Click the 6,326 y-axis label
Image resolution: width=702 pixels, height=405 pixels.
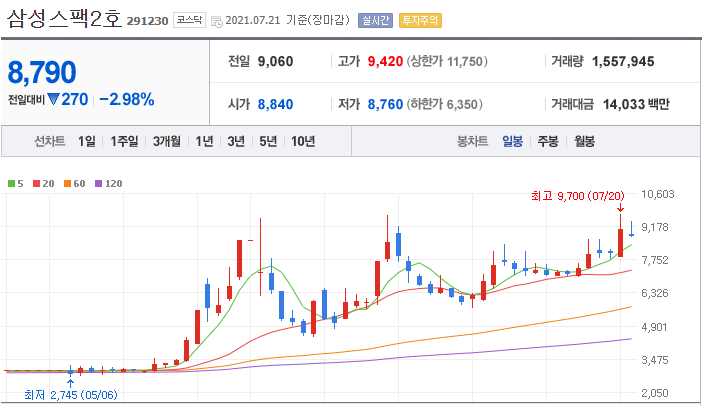coord(655,293)
